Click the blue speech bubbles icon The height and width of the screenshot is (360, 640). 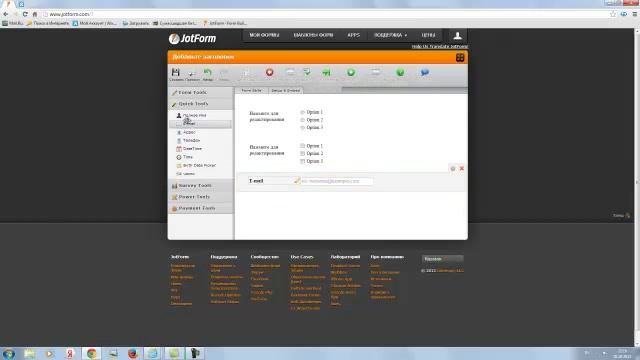pos(425,72)
